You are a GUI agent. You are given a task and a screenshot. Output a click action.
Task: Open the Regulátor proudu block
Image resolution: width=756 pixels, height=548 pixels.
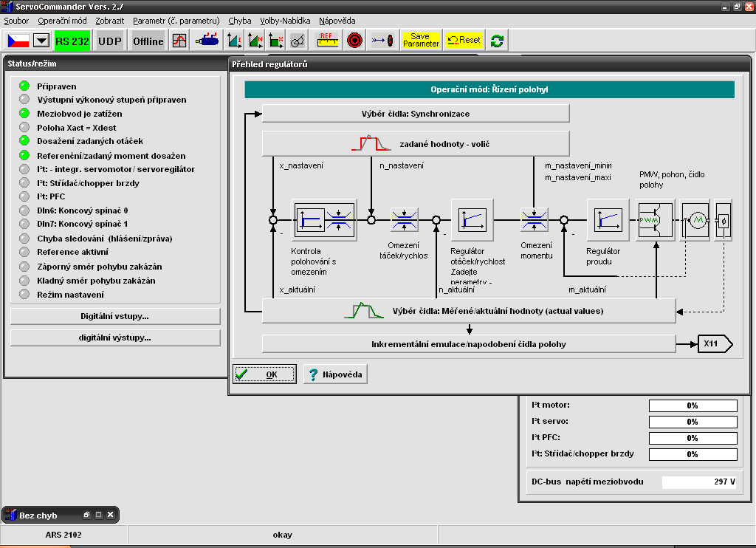coord(608,220)
